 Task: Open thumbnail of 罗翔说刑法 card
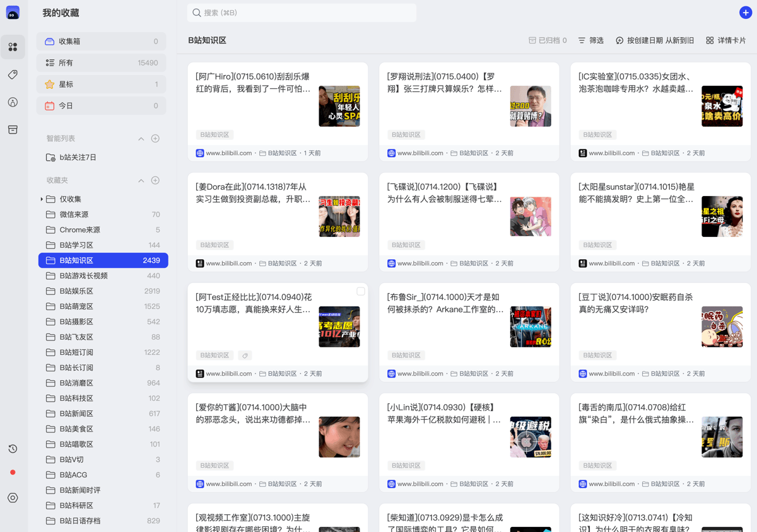pos(531,106)
